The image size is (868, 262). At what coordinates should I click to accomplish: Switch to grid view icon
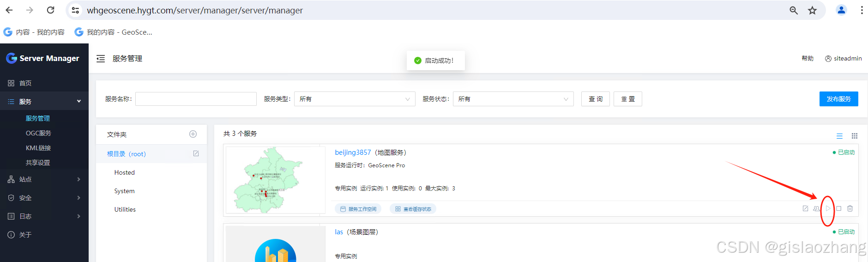click(x=855, y=136)
